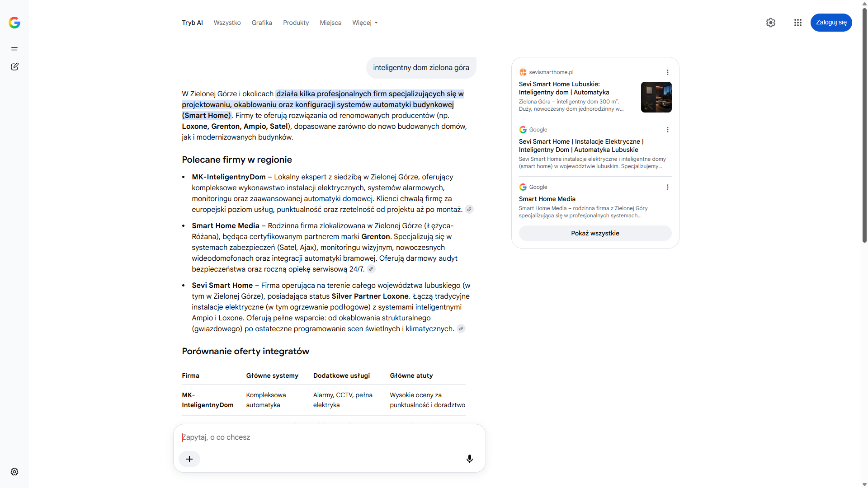Expand the Więcej dropdown menu

point(365,23)
